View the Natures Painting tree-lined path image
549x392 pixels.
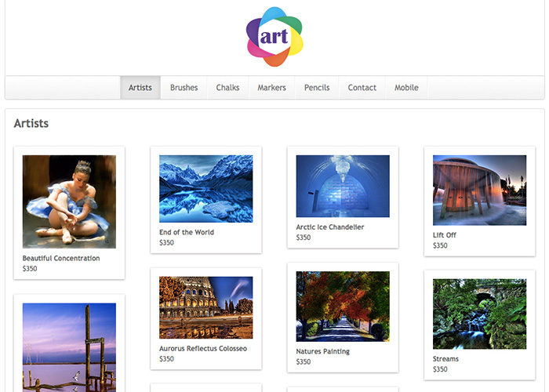point(343,307)
